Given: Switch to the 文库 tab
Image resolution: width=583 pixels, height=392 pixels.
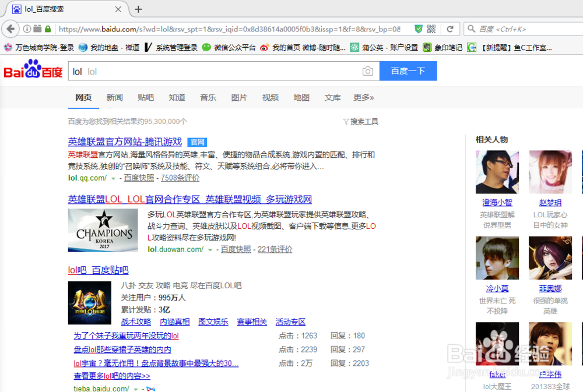Looking at the screenshot, I should 333,97.
